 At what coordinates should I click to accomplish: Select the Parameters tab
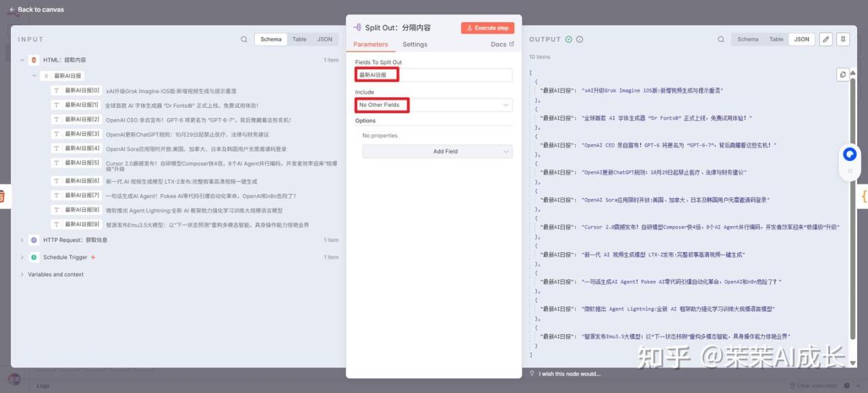371,45
